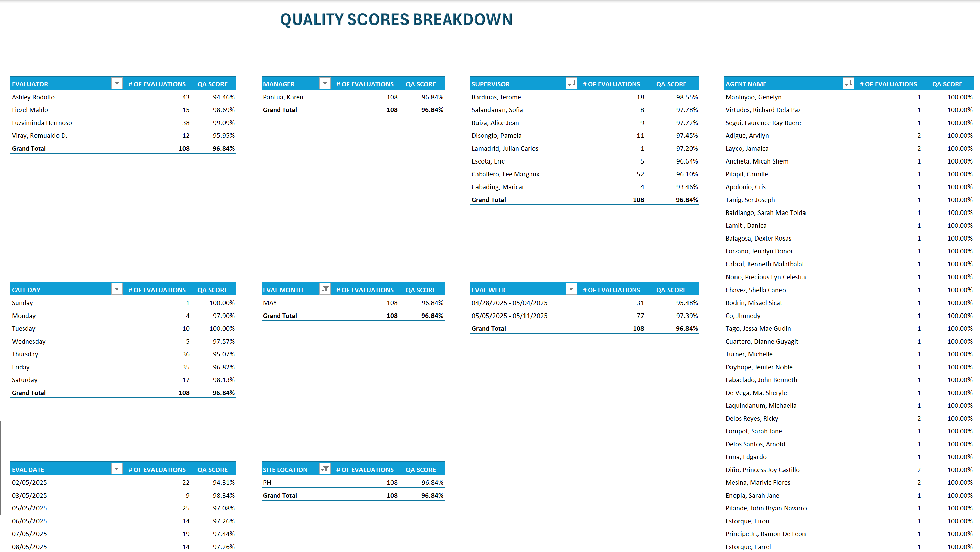This screenshot has width=980, height=552.
Task: Click the SUPERVISOR sort filter button
Action: (571, 83)
